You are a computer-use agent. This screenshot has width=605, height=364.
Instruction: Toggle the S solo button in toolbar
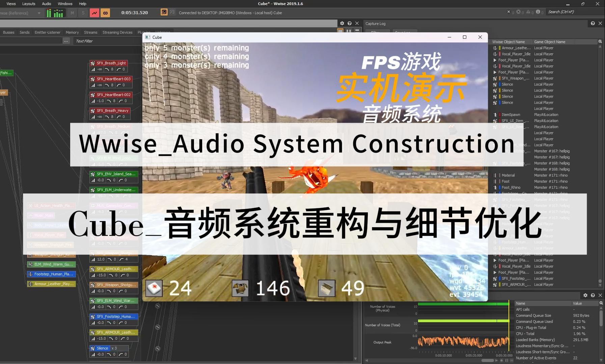(83, 13)
